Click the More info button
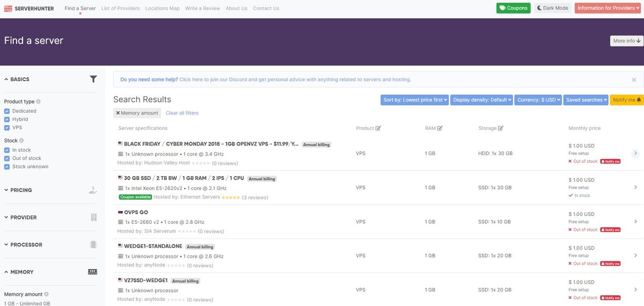Image resolution: width=644 pixels, height=306 pixels. click(x=627, y=41)
